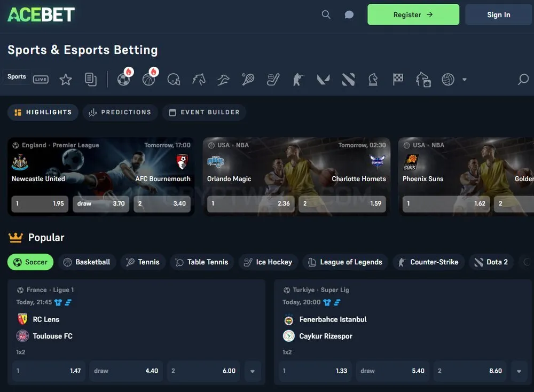Click the Fenerbahce Istanbul team name

[x=333, y=319]
